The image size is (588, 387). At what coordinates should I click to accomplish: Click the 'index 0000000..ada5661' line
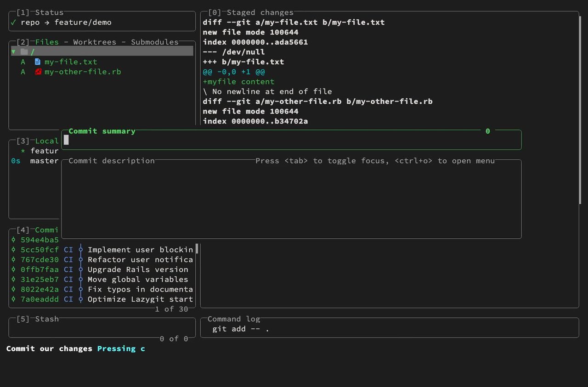[255, 42]
